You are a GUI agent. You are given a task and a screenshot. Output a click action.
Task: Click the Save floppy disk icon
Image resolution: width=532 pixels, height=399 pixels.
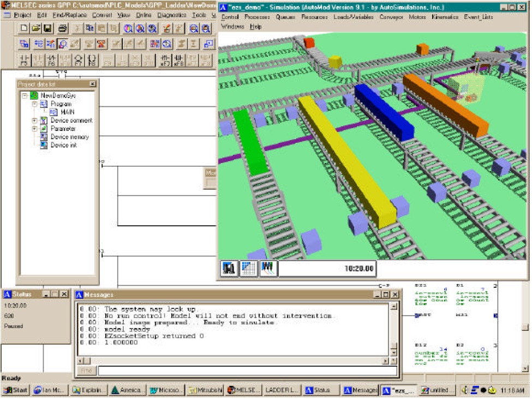47,28
